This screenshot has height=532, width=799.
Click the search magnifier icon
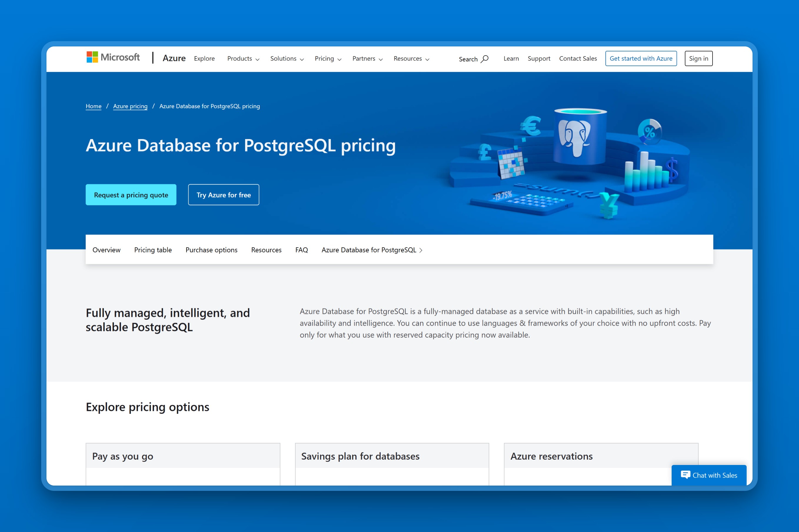tap(485, 59)
